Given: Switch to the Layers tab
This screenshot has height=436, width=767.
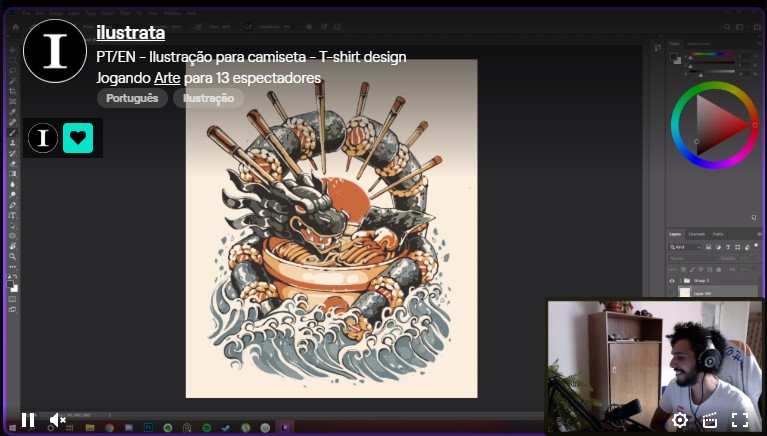Looking at the screenshot, I should 675,234.
